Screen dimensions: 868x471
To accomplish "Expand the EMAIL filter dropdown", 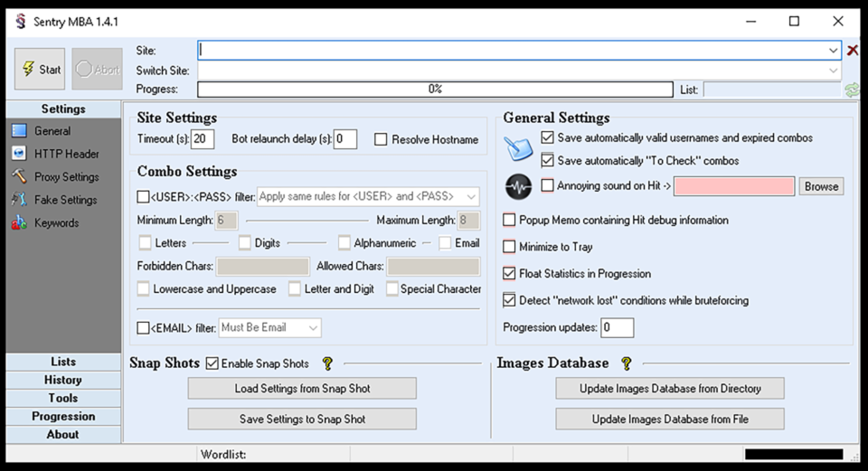I will [313, 328].
